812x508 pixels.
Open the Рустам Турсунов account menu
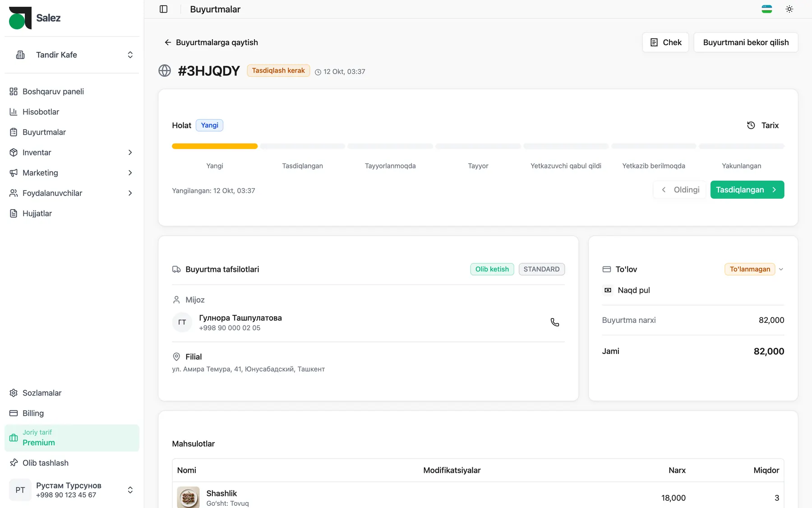coord(72,490)
